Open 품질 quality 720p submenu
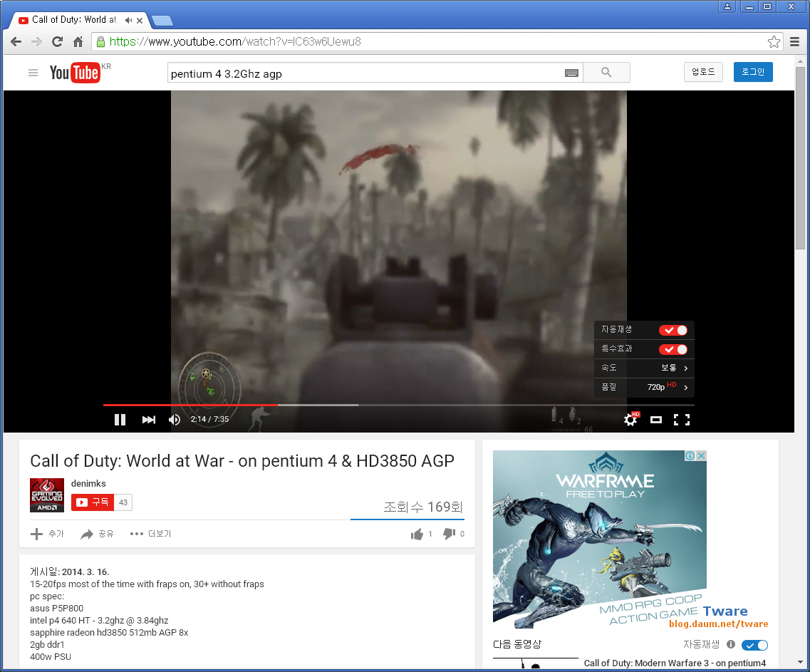The height and width of the screenshot is (672, 810). (644, 387)
